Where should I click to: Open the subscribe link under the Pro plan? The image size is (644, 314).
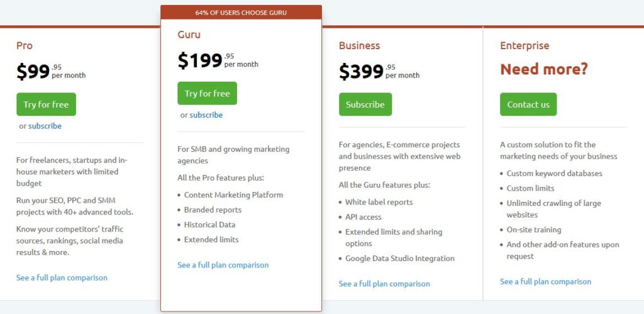45,126
